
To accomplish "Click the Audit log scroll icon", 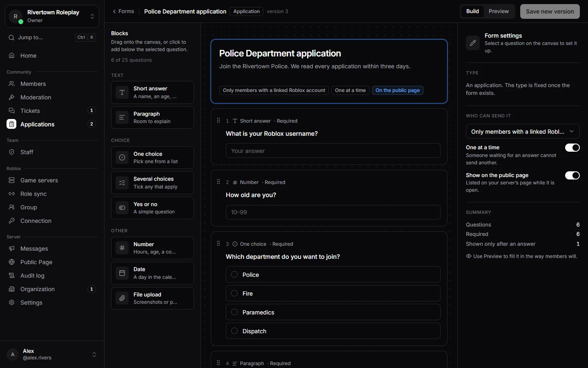I will coord(12,276).
